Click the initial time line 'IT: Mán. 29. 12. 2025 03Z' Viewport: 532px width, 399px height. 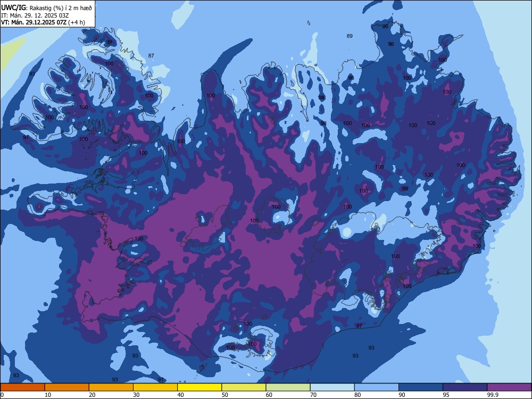35,15
